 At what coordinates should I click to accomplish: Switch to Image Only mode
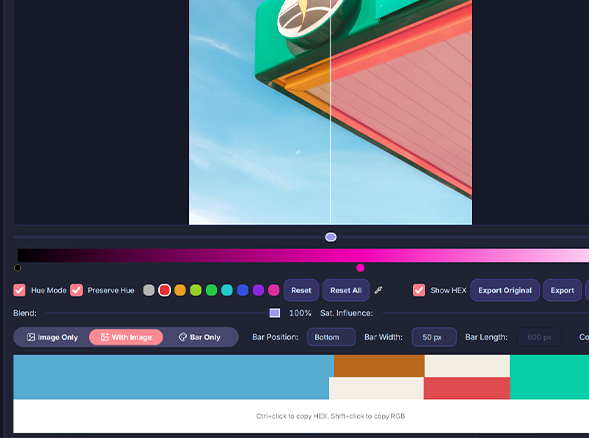[x=52, y=337]
